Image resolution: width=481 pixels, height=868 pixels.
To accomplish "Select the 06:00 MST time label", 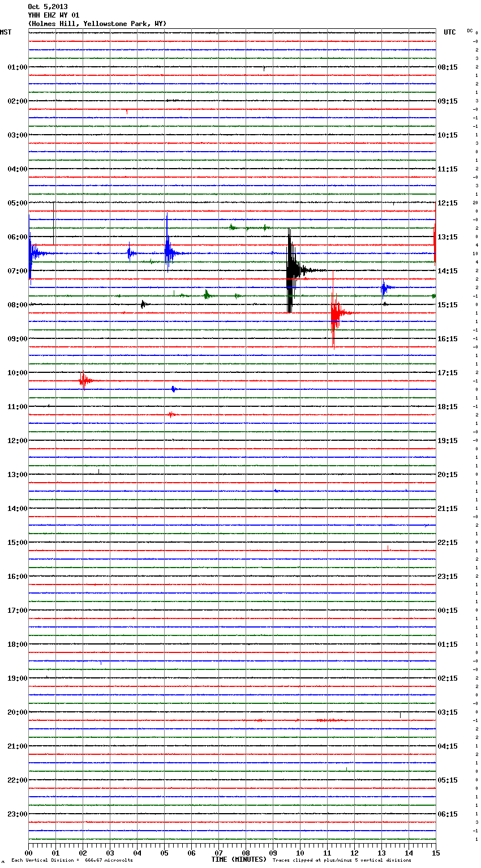I will (18, 237).
